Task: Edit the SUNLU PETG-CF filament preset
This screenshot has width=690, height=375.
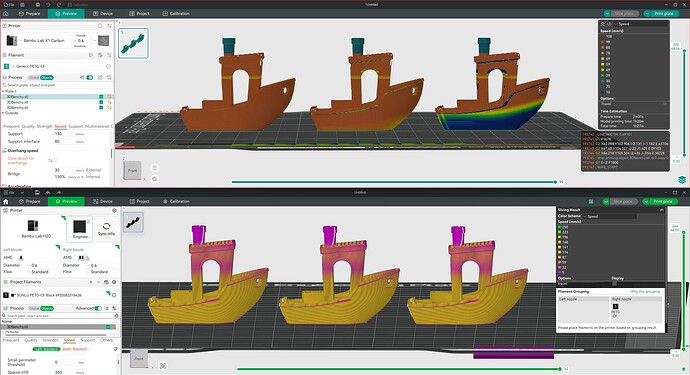Action: point(114,295)
